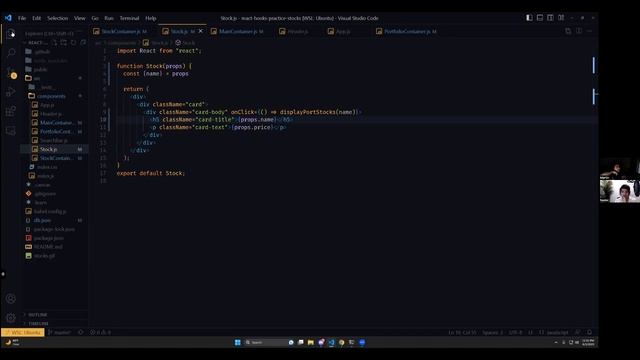This screenshot has width=640, height=360.
Task: Open the Terminal menu
Action: tap(129, 18)
